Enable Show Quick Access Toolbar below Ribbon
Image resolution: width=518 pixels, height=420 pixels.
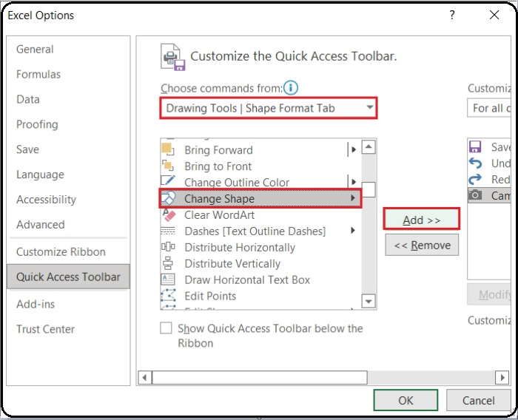pyautogui.click(x=166, y=328)
